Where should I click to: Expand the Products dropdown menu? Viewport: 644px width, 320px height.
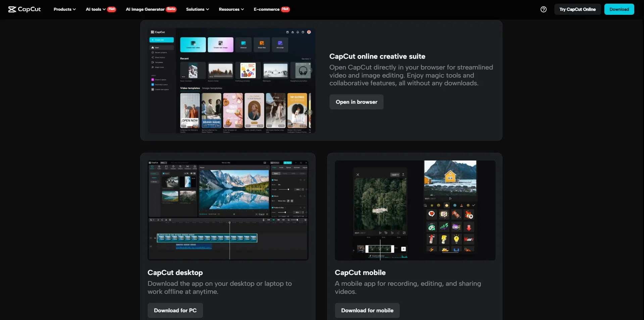point(65,9)
